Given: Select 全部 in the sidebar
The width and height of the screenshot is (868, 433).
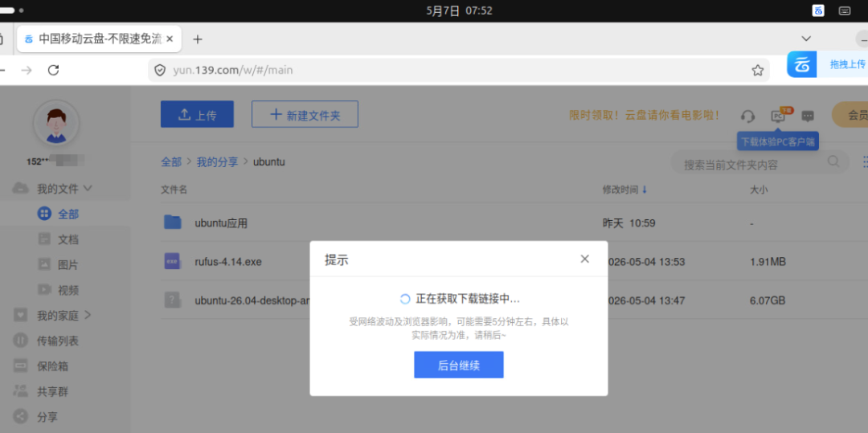Looking at the screenshot, I should tap(68, 214).
